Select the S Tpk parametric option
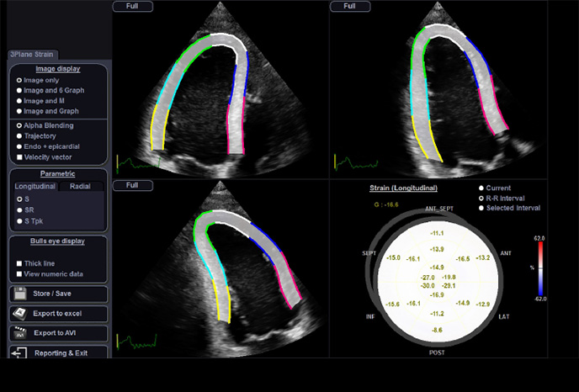The width and height of the screenshot is (579, 392). [x=19, y=220]
